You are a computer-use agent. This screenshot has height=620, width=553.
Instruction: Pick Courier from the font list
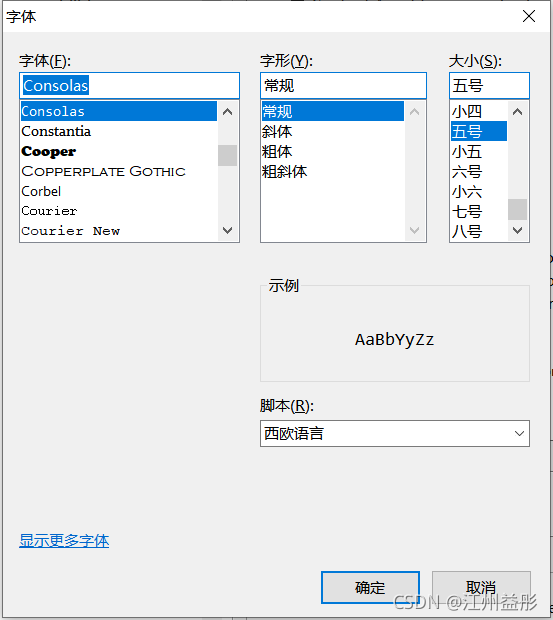point(119,211)
